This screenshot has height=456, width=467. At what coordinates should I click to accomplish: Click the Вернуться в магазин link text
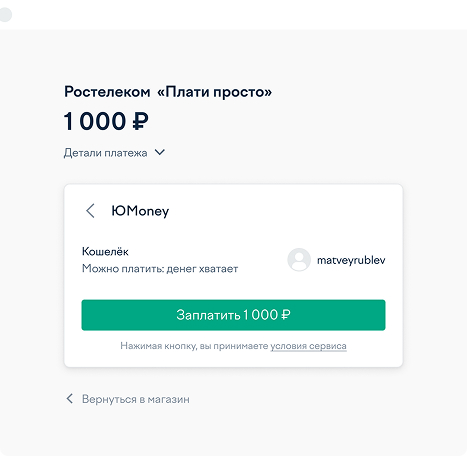[x=136, y=399]
